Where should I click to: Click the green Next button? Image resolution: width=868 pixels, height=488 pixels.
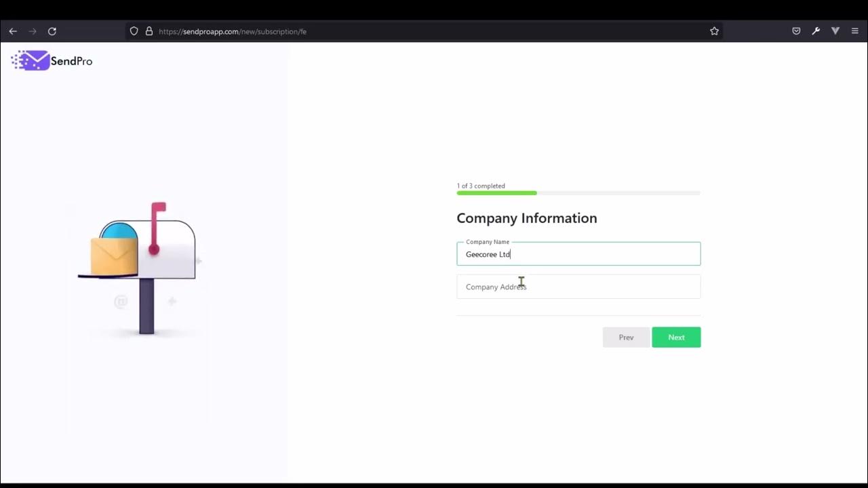tap(676, 338)
